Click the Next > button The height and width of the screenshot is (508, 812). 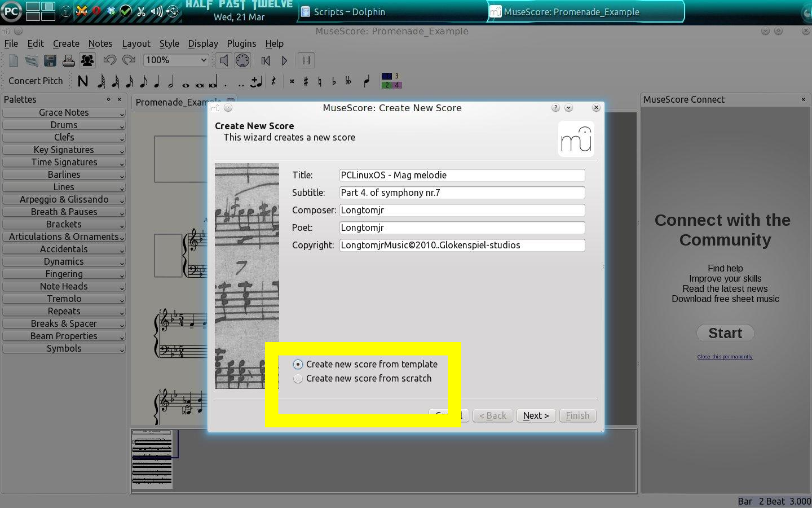pos(536,415)
